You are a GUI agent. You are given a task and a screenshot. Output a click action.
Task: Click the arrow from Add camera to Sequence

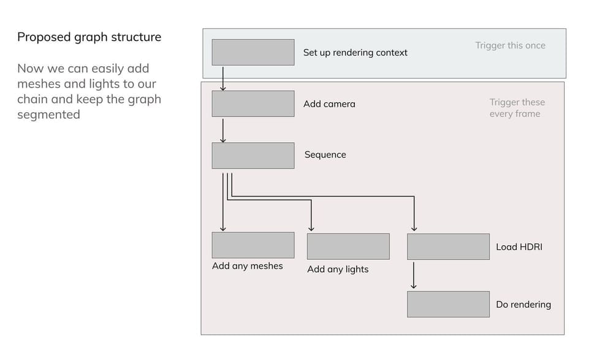tap(223, 130)
